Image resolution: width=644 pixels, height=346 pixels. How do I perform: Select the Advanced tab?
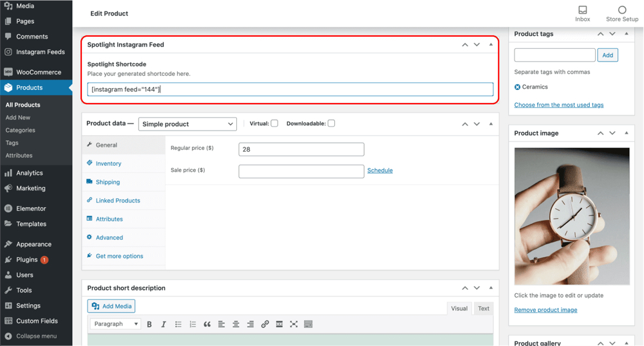[124, 237]
